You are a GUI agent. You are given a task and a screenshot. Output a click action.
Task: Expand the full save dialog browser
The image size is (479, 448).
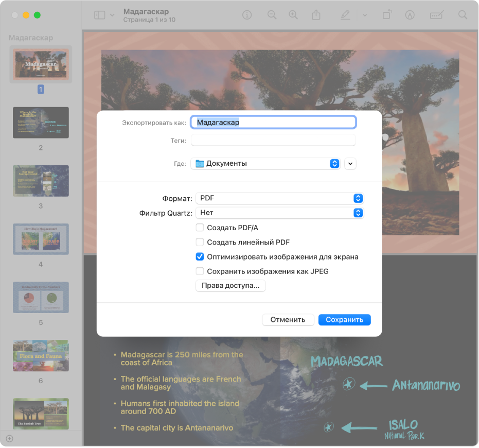click(x=350, y=164)
